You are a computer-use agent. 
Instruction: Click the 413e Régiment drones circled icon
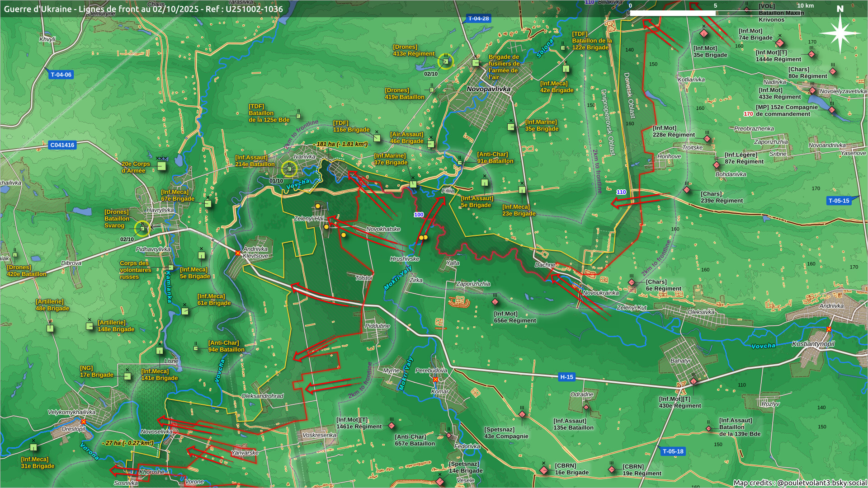[x=446, y=61]
